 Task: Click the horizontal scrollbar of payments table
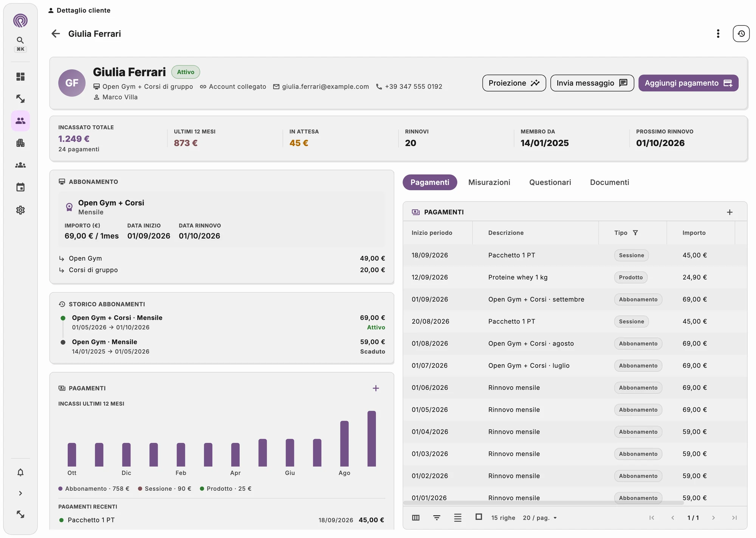tap(543, 503)
